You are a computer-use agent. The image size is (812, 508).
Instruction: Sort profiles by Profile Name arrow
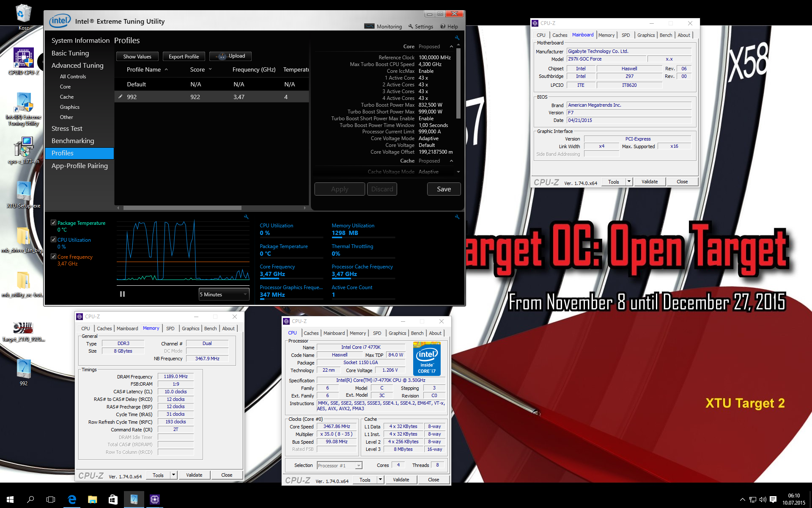pos(166,69)
